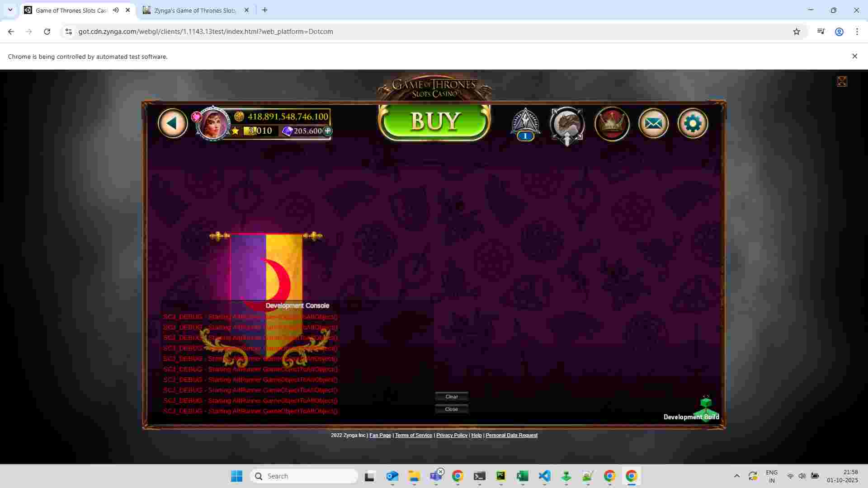The height and width of the screenshot is (488, 868).
Task: Toggle fullscreen icon at top right
Action: click(842, 81)
